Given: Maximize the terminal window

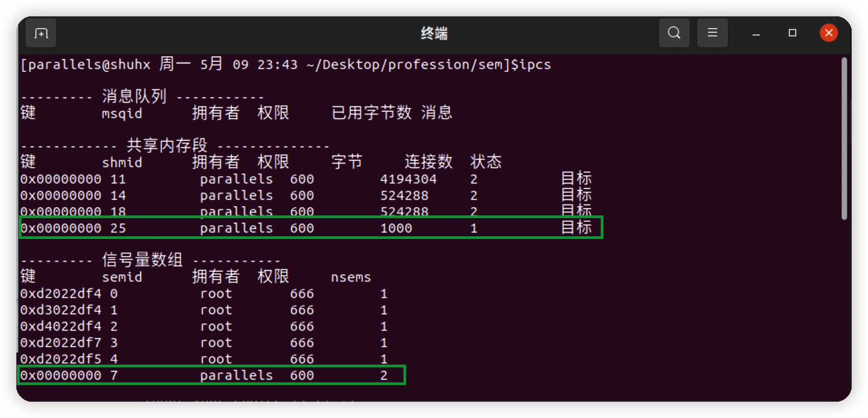Looking at the screenshot, I should pyautogui.click(x=792, y=33).
